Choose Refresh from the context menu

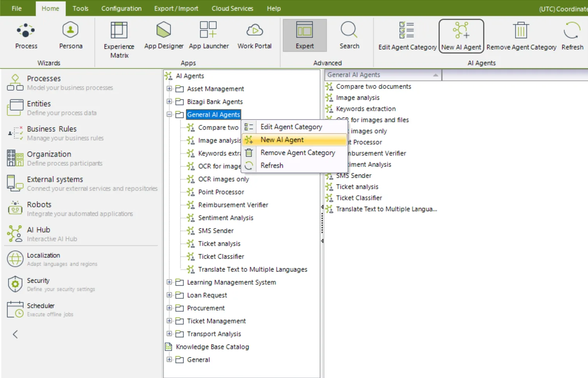(295, 165)
